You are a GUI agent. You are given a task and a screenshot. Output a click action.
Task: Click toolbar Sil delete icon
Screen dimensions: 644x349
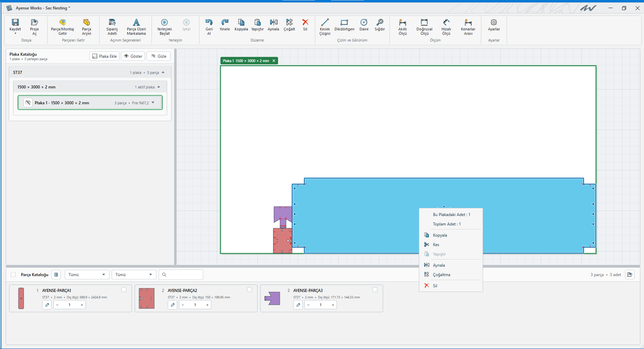(x=305, y=22)
